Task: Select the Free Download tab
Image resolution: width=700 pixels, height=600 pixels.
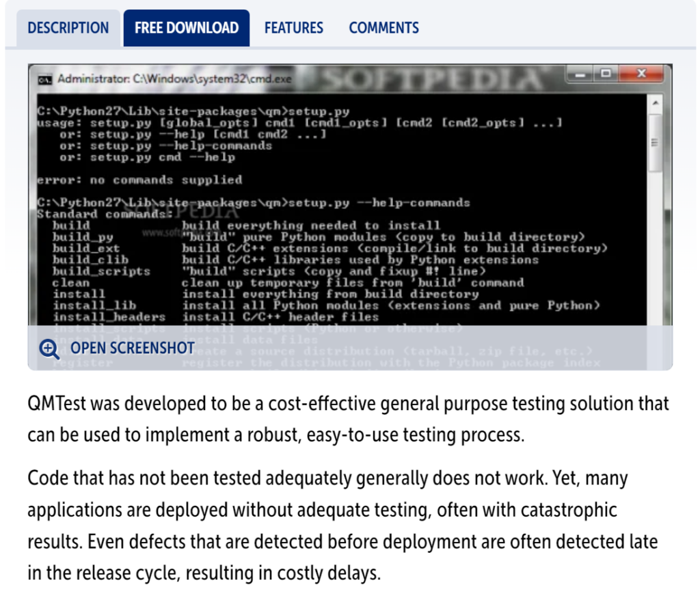Action: [x=186, y=28]
